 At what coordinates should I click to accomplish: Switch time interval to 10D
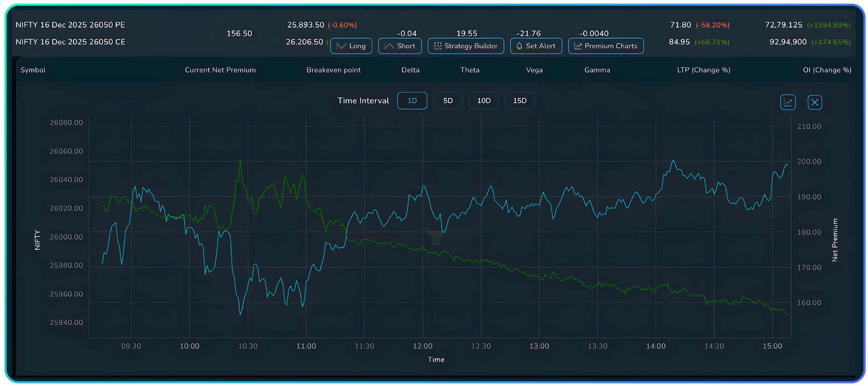[x=484, y=101]
